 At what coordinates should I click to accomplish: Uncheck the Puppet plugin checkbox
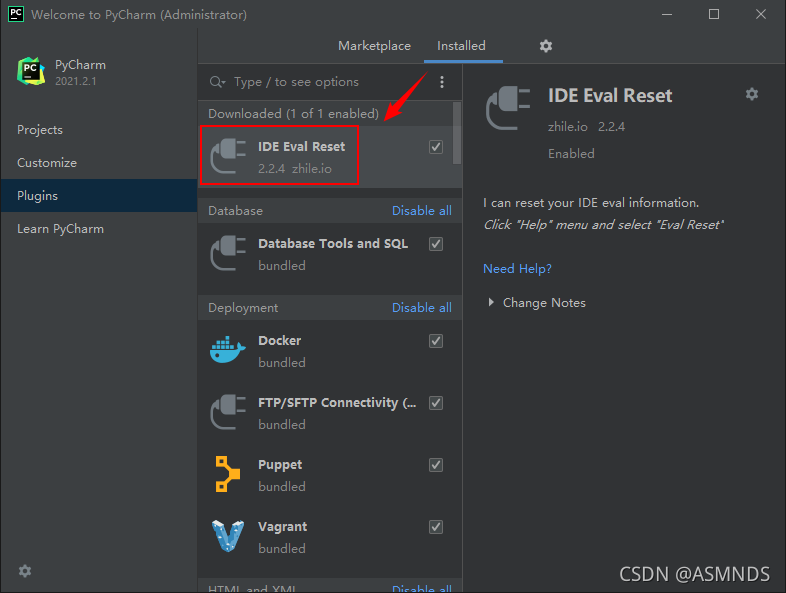click(436, 465)
